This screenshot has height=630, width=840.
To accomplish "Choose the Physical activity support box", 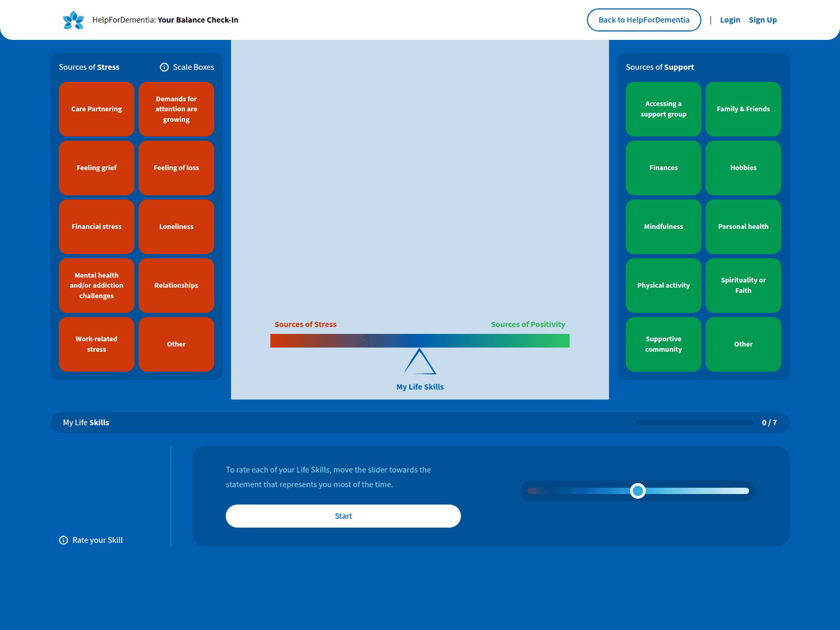I will (x=664, y=286).
